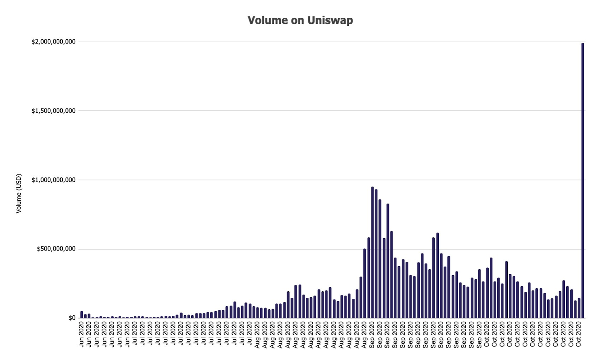The image size is (600, 364).
Task: Click the "Volume (USD)" vertical axis title
Action: tap(19, 194)
